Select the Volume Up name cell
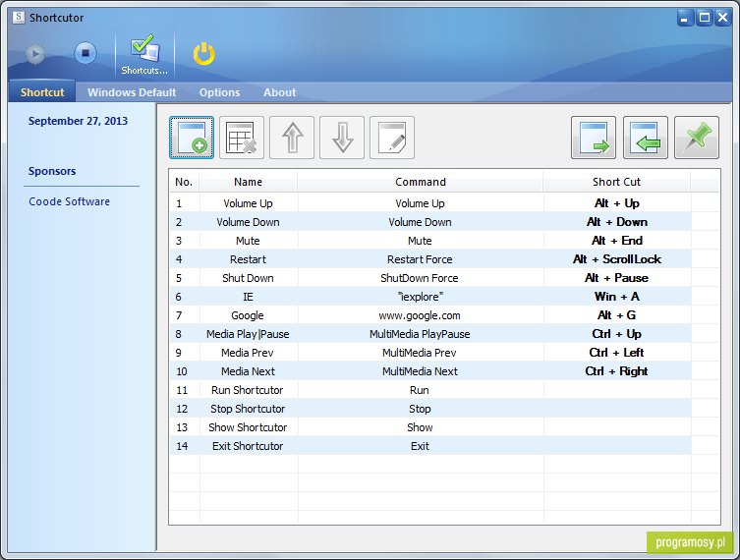The width and height of the screenshot is (740, 560). pos(249,203)
